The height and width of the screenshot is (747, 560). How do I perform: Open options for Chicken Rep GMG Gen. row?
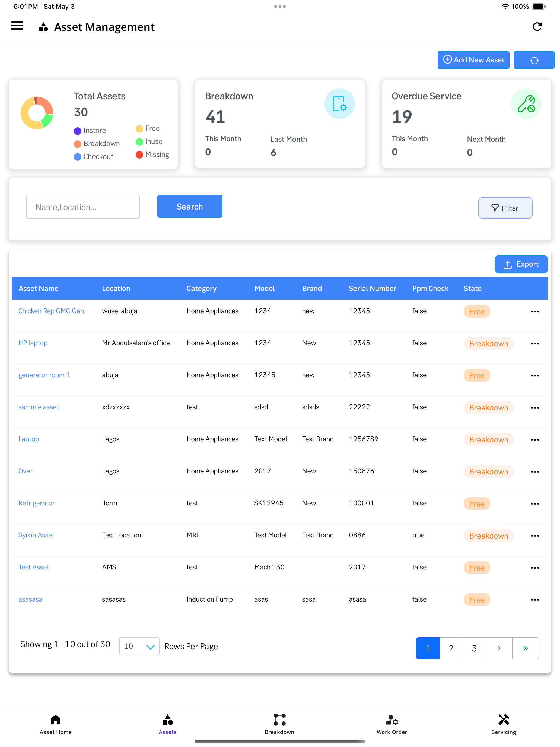click(535, 311)
